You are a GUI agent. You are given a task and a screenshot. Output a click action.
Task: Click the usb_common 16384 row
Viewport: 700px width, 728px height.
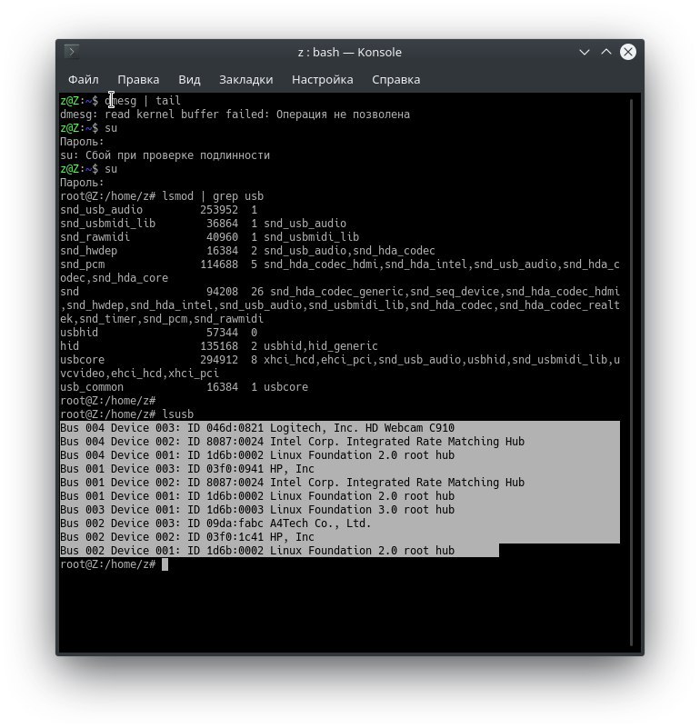pos(184,387)
